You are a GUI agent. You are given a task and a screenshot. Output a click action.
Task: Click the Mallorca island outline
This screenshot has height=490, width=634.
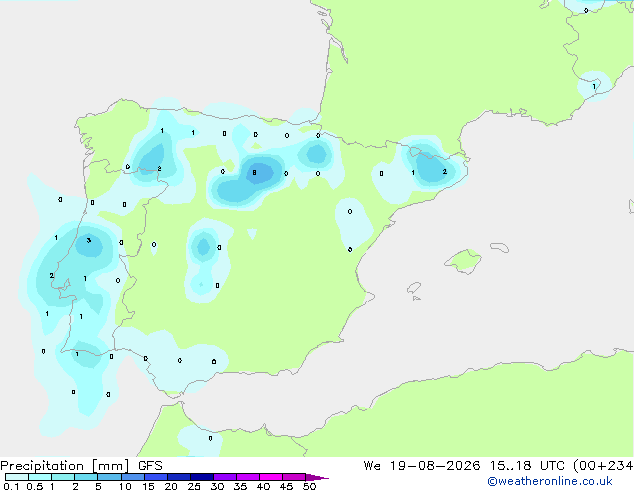pos(463,261)
